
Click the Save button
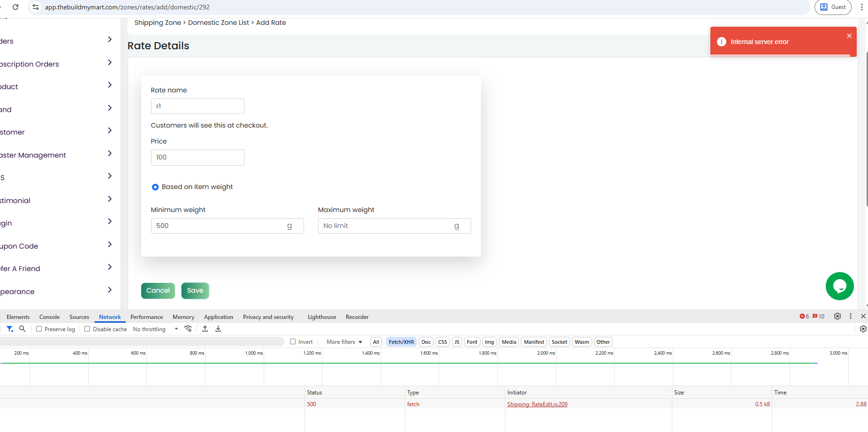point(195,291)
